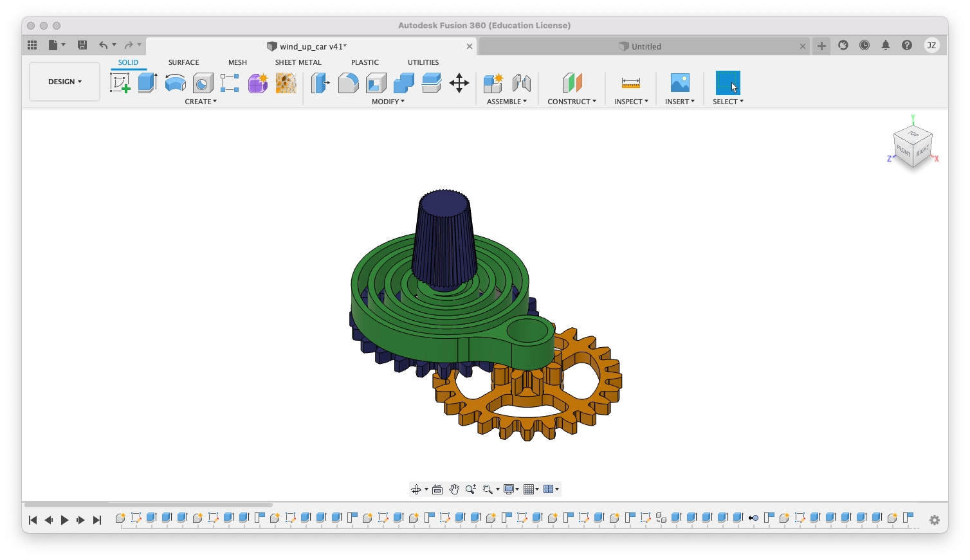Click the Look At icon in navigation bar
The width and height of the screenshot is (970, 560).
437,489
